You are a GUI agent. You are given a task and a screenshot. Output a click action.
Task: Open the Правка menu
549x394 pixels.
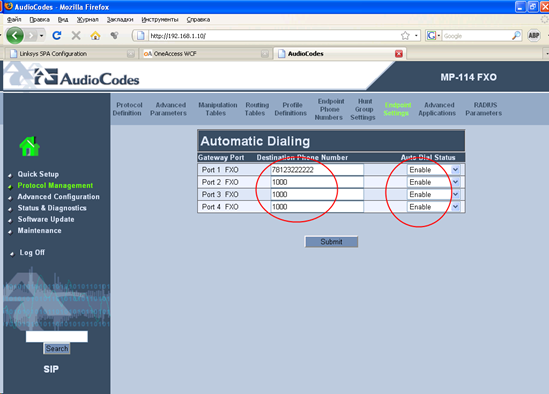point(39,20)
